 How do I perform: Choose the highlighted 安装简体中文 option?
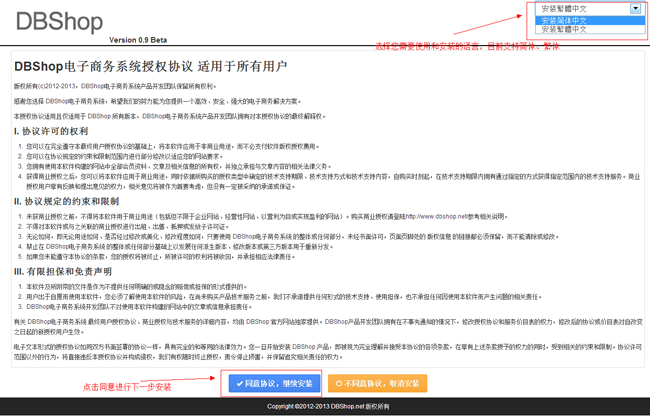coord(590,20)
